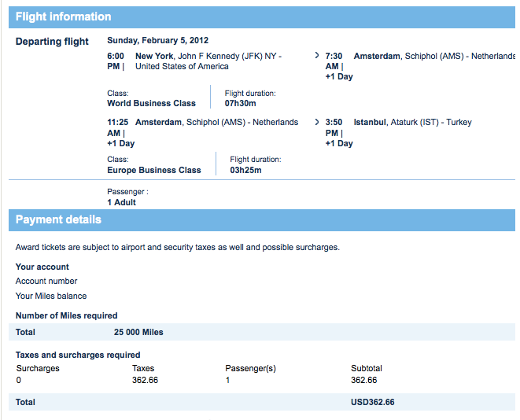Click the 6:00 PM departure time
The width and height of the screenshot is (520, 420).
pyautogui.click(x=116, y=61)
